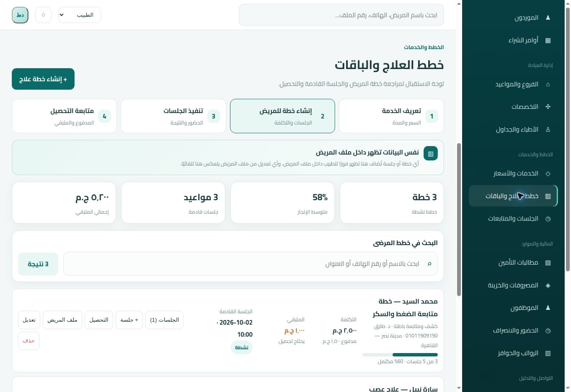Open ملف المريض for محمد السيد
This screenshot has width=571, height=392.
click(62, 320)
